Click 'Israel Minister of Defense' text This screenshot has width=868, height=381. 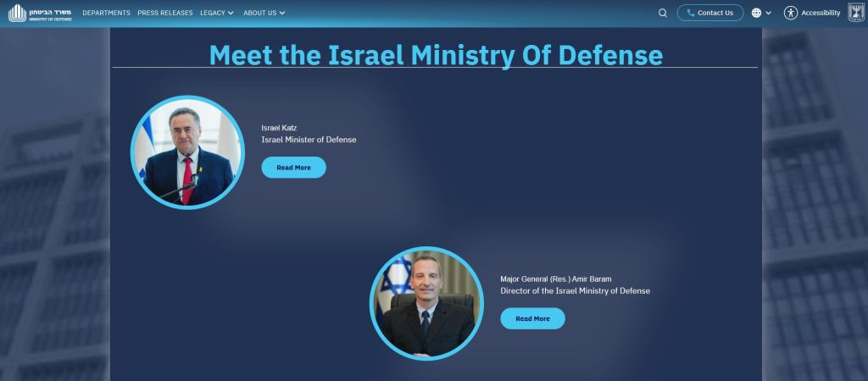point(309,140)
